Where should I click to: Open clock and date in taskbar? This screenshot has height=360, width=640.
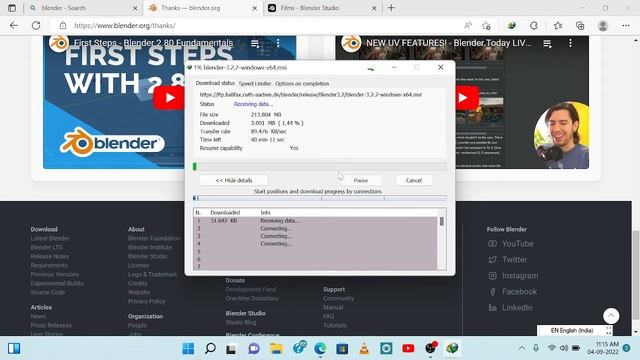pos(603,348)
